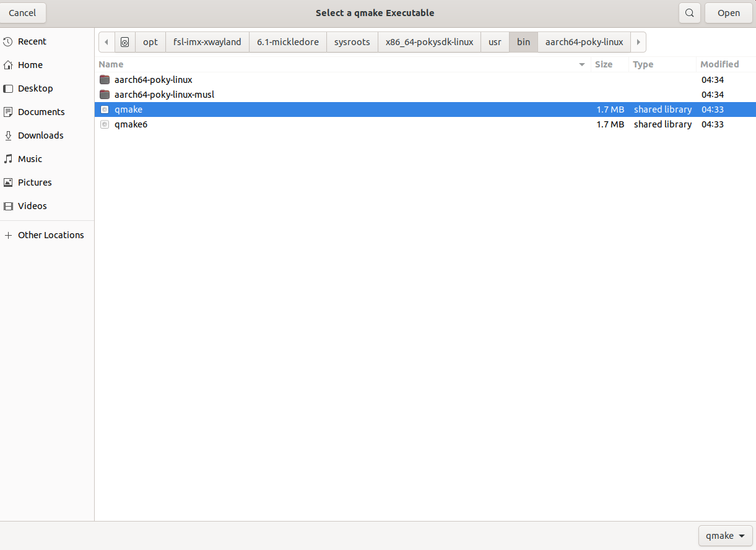Click the disk root icon in path bar
The image size is (756, 550).
125,42
